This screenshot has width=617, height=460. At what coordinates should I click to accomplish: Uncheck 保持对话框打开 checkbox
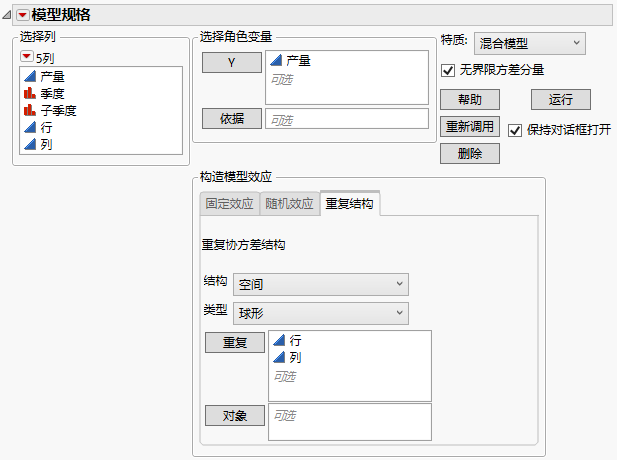coord(515,130)
